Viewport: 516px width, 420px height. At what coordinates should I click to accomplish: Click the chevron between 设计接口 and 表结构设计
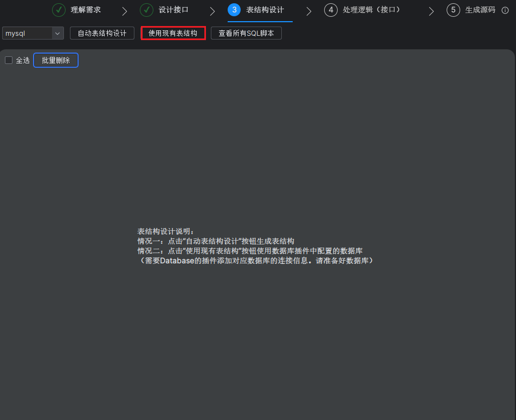point(211,10)
